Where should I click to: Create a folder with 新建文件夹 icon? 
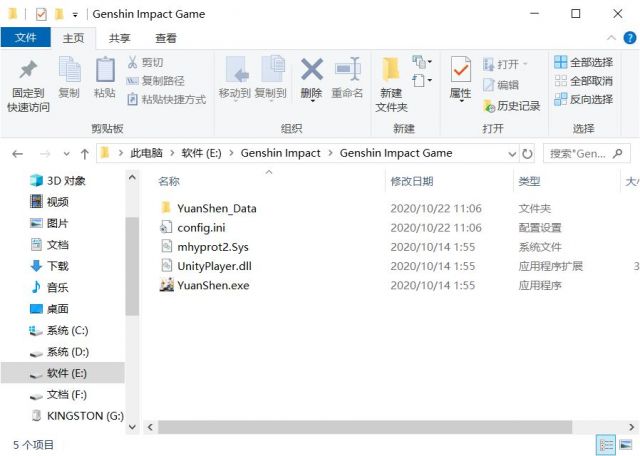(391, 70)
